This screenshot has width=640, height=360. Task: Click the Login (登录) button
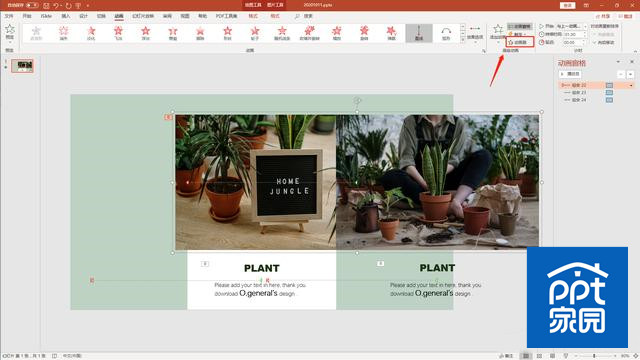pyautogui.click(x=567, y=5)
